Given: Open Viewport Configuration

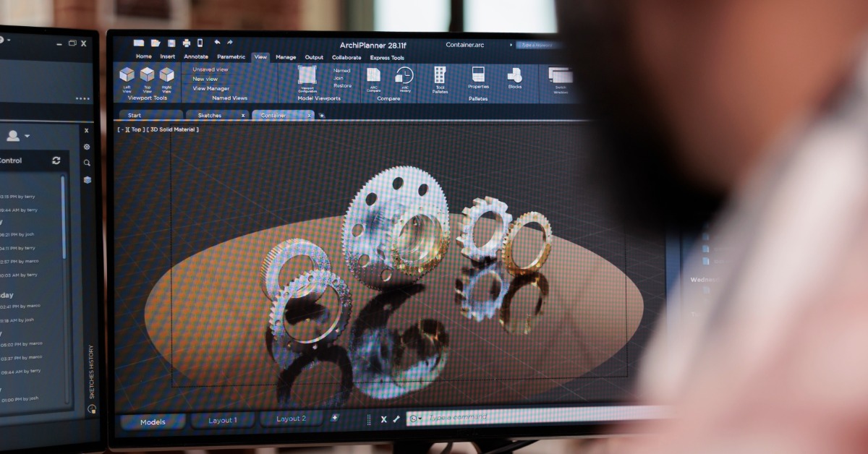Looking at the screenshot, I should [307, 75].
